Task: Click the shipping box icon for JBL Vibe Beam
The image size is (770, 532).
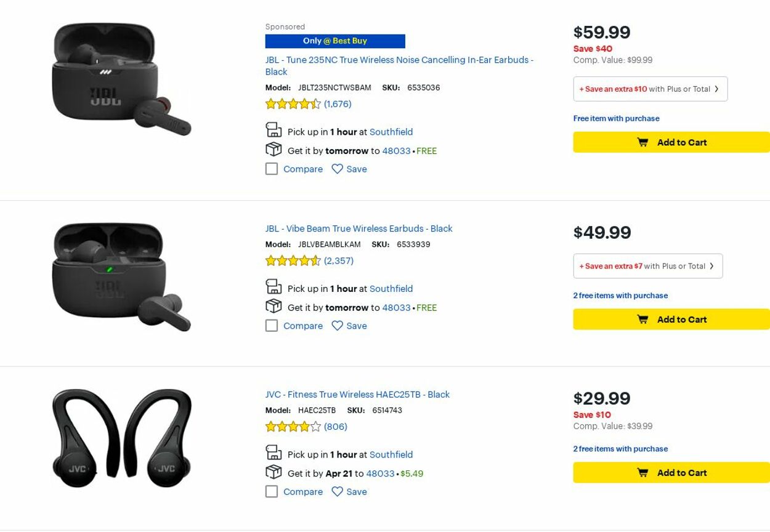Action: click(x=274, y=307)
